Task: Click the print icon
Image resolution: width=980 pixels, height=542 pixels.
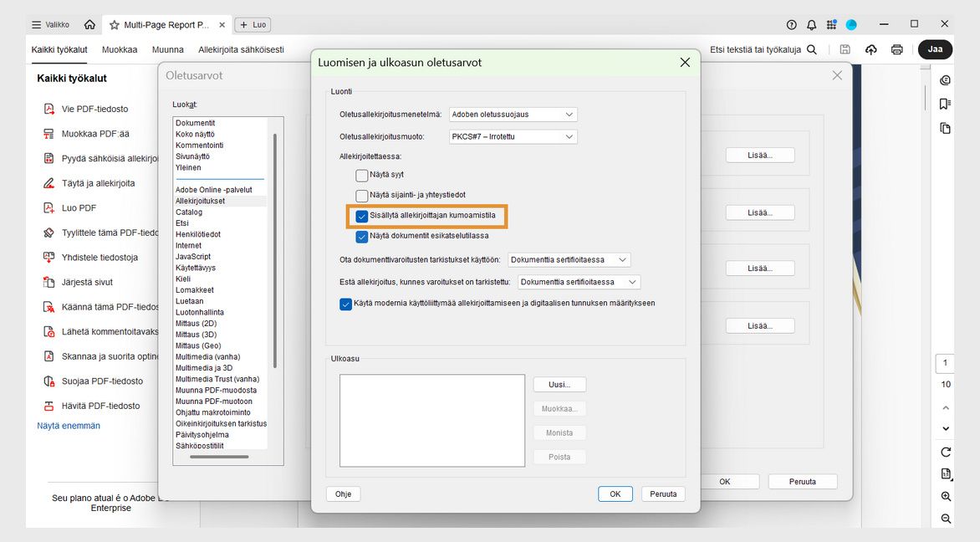Action: 897,49
